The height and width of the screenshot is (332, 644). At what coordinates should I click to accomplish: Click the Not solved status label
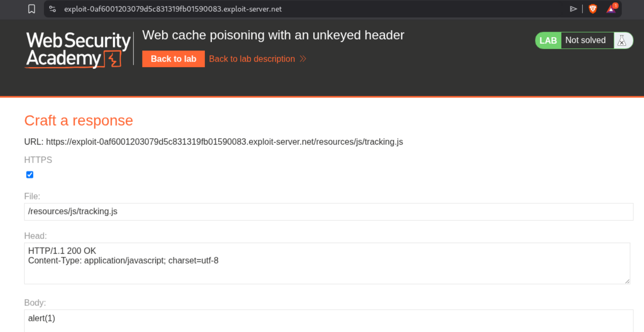click(585, 41)
